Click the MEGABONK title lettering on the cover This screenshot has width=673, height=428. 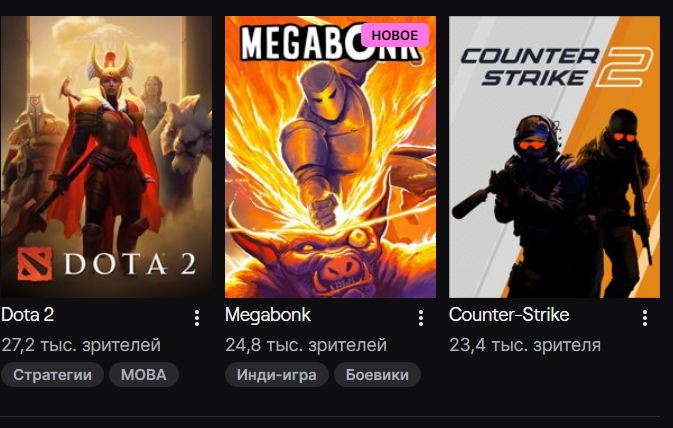click(300, 43)
